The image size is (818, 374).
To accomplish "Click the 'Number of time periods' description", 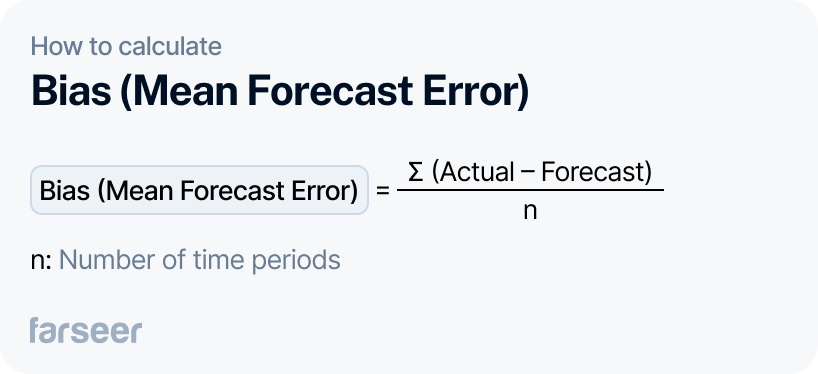I will (200, 260).
